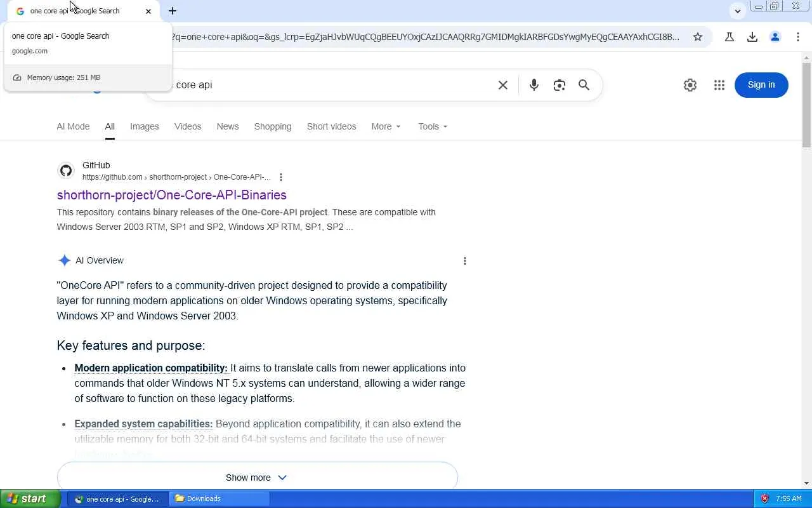Clear the search box text
This screenshot has width=812, height=508.
point(503,85)
